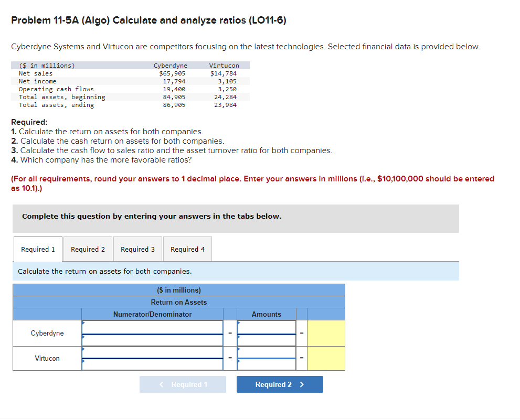The image size is (520, 420).
Task: Click Cyberdyne ending total assets 86,905
Action: pyautogui.click(x=174, y=105)
